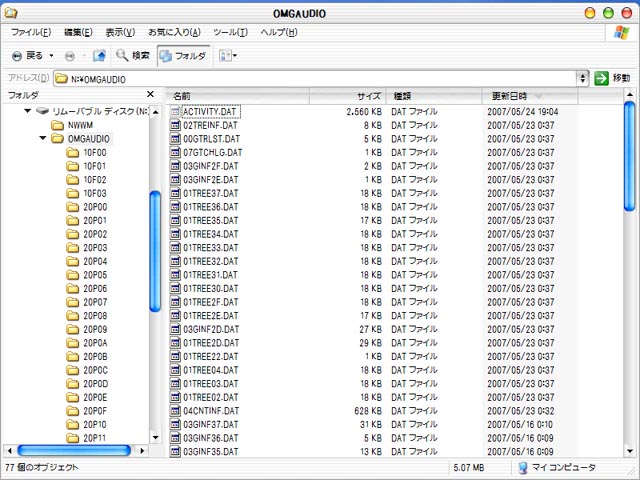Open the ツール(T) menu
This screenshot has width=640, height=480.
(230, 32)
